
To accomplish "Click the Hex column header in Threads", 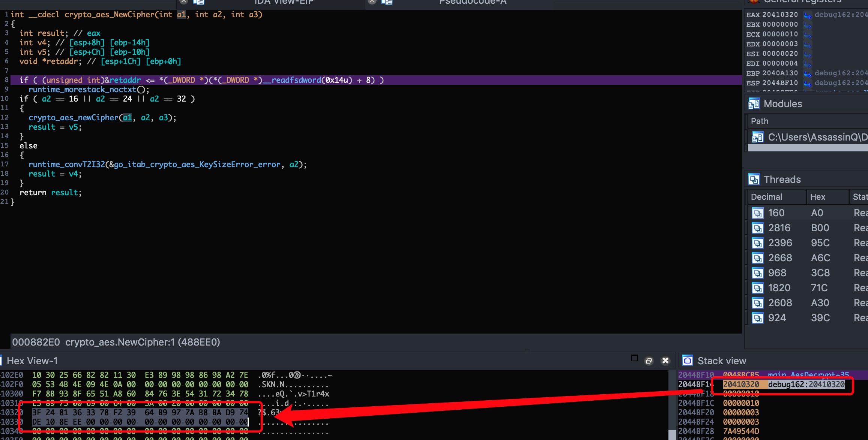I will pos(817,197).
